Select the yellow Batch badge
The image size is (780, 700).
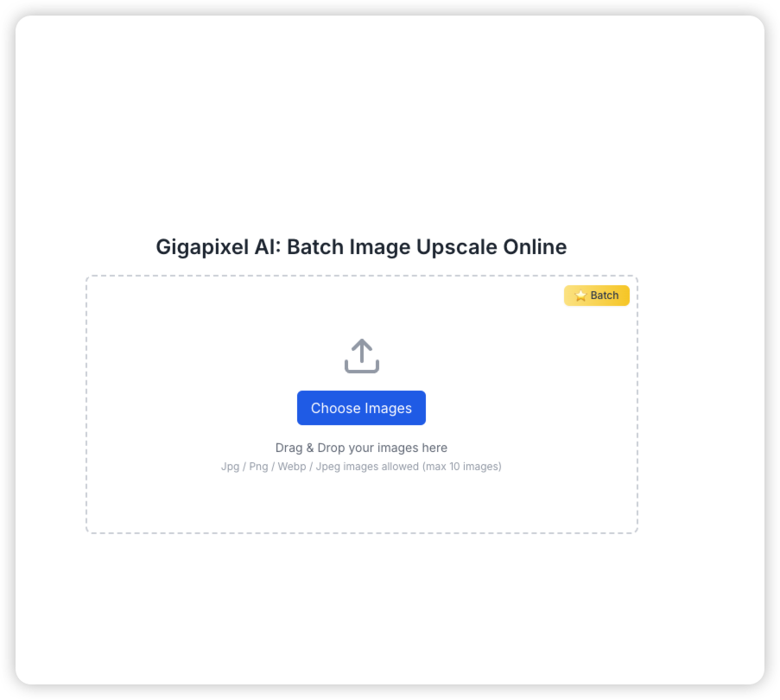point(596,296)
